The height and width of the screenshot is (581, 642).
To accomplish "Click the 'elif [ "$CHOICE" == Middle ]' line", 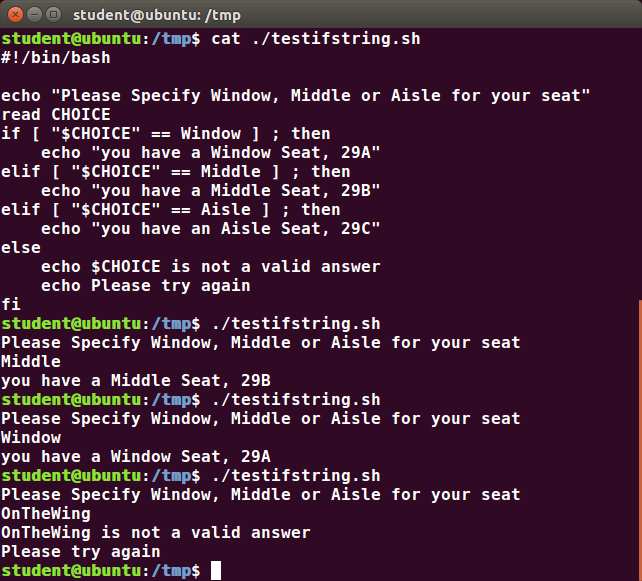I will click(x=176, y=172).
